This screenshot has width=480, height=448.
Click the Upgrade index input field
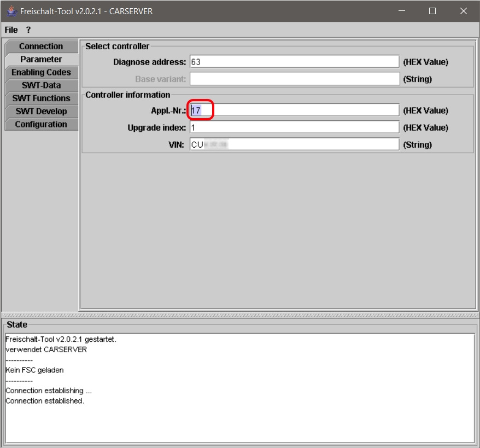[295, 127]
